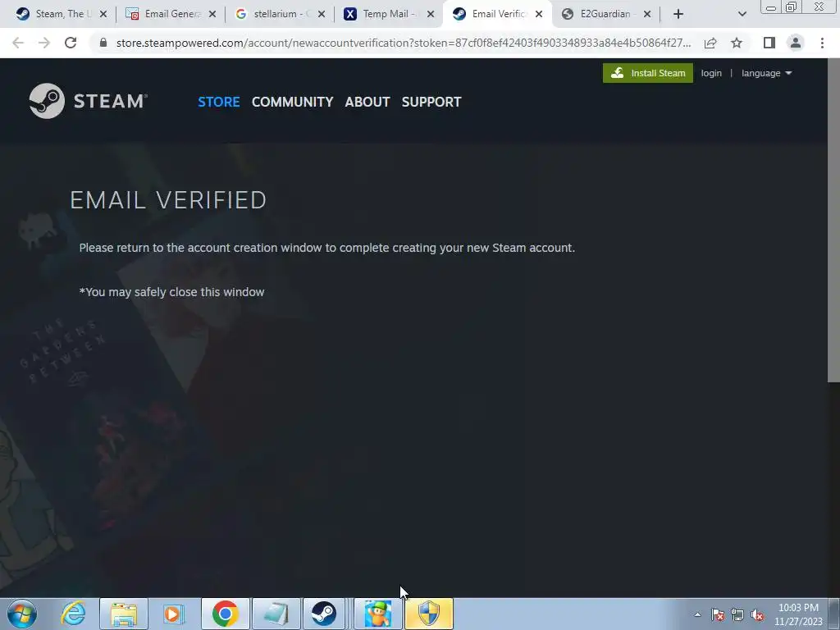View site information lock icon
This screenshot has height=630, width=840.
click(103, 43)
